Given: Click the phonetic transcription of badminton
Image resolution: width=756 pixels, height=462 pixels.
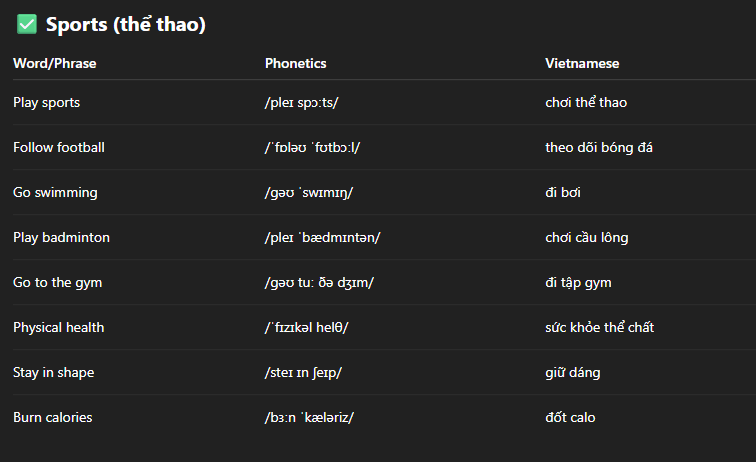Looking at the screenshot, I should coord(322,237).
